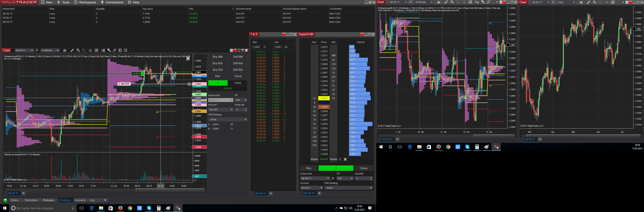Click the SuperDOM Quantity field
The image size is (644, 212).
pos(364,178)
